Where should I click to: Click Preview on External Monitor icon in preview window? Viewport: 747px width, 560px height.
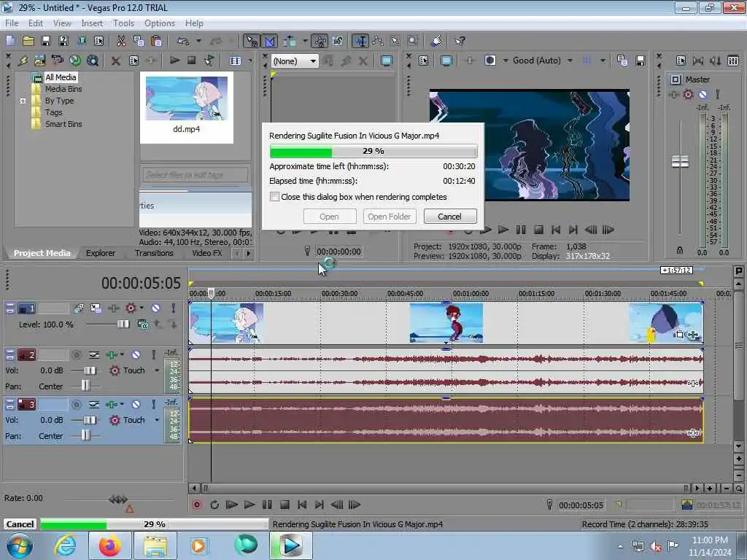coord(446,61)
